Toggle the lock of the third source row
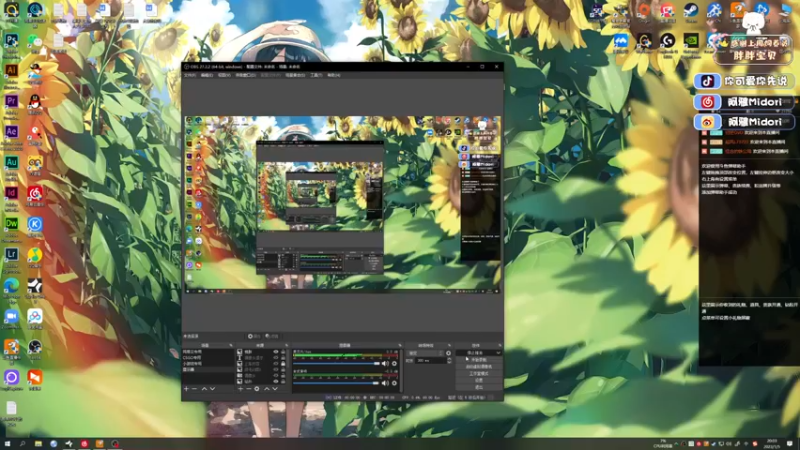 (283, 363)
